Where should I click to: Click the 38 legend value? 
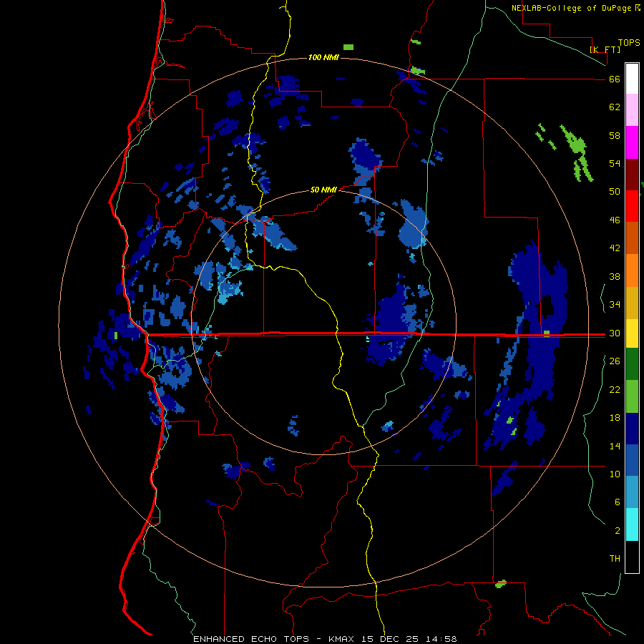(x=615, y=276)
